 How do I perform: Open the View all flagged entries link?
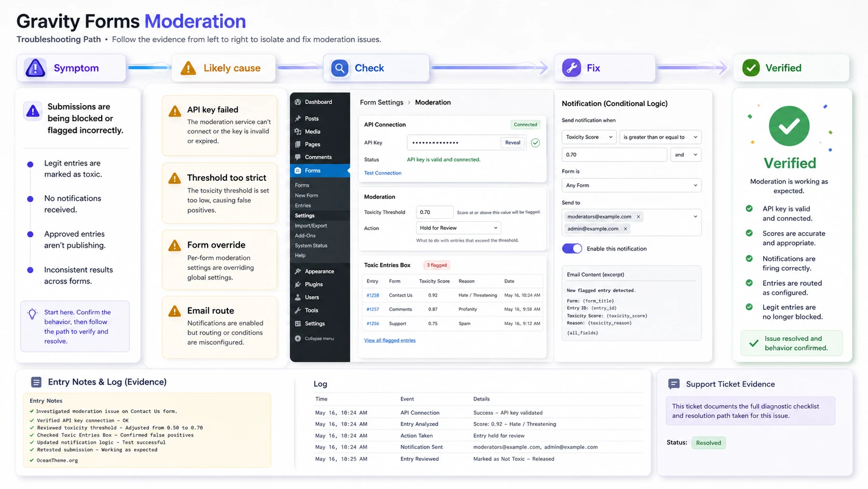click(390, 340)
